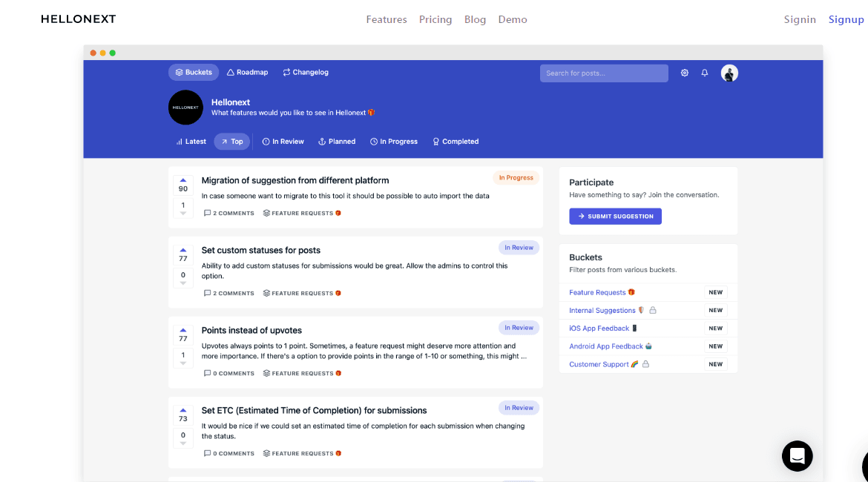Click lock icon beside Customer Support

[x=645, y=364]
